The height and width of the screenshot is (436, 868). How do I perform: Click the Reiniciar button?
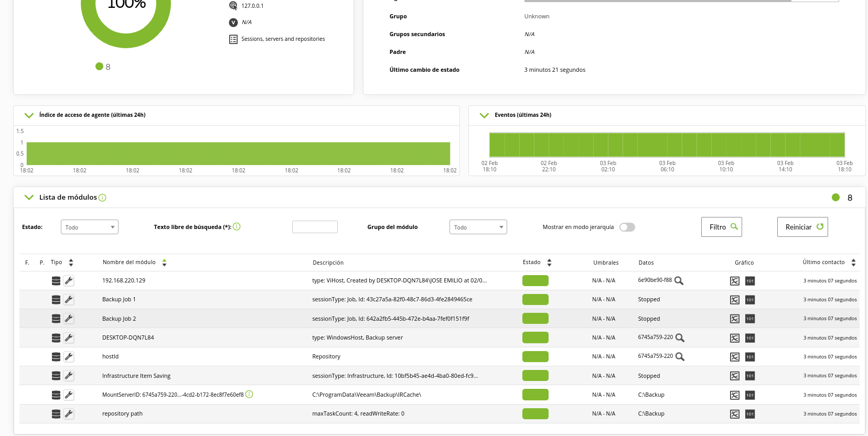802,227
